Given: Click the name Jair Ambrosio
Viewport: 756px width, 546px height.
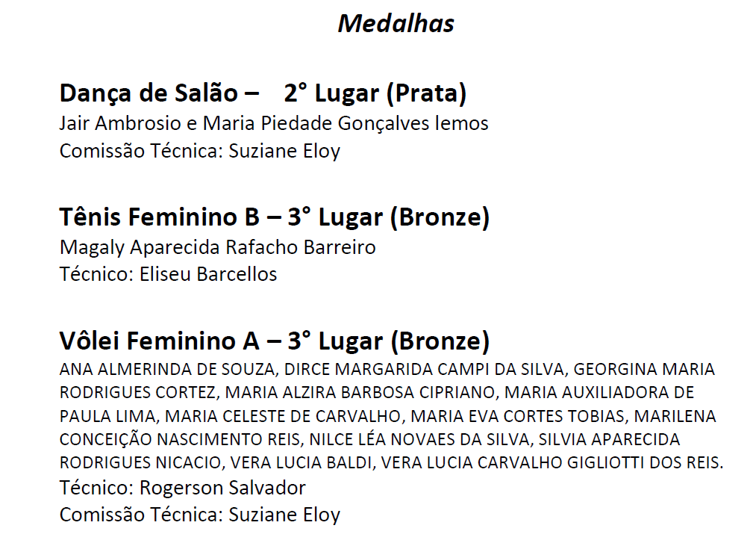Looking at the screenshot, I should tap(121, 123).
